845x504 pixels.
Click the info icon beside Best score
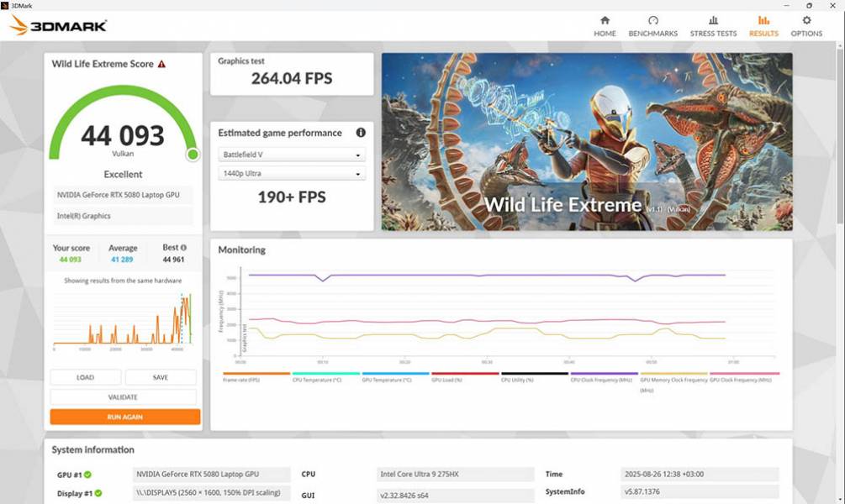[x=183, y=248]
